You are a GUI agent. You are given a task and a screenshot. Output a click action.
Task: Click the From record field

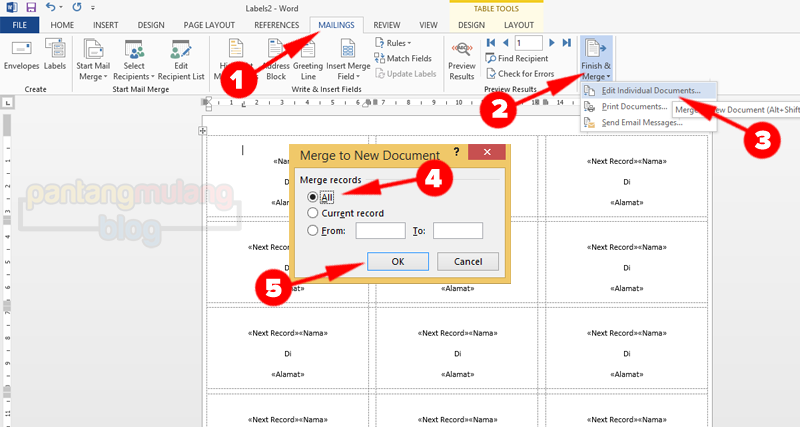tap(380, 231)
